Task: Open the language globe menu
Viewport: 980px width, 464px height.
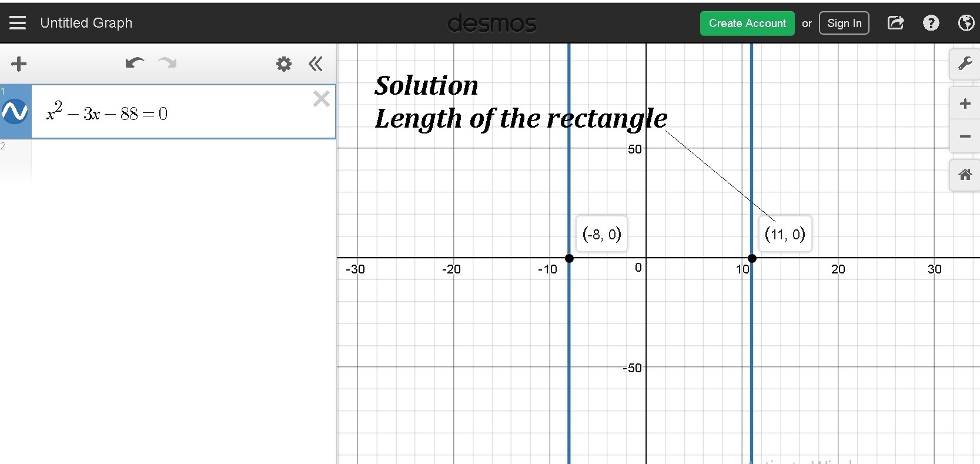Action: (966, 23)
